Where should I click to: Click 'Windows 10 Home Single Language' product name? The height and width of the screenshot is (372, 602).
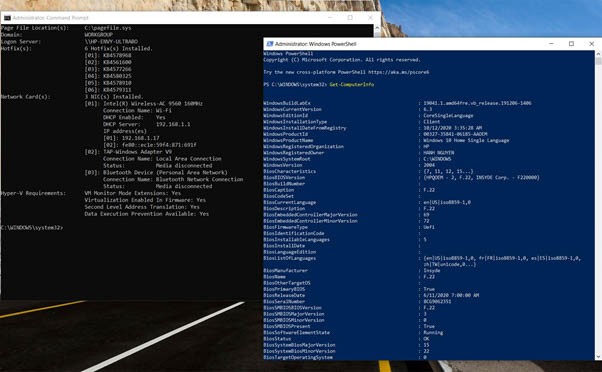click(x=466, y=140)
